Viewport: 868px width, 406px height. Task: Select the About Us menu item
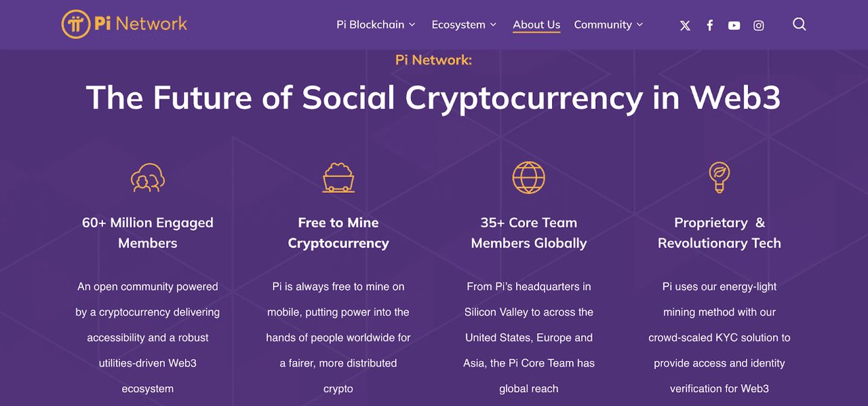click(x=536, y=24)
